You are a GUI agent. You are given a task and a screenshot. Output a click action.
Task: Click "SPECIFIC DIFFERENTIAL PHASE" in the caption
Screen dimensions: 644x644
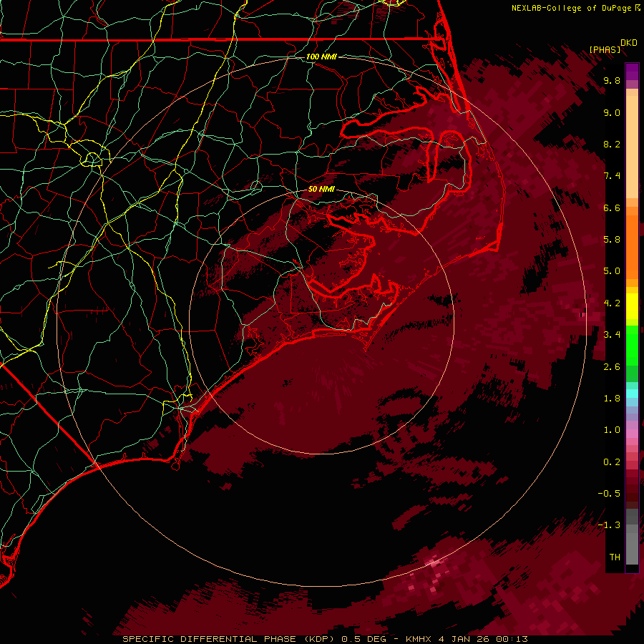[x=209, y=639]
